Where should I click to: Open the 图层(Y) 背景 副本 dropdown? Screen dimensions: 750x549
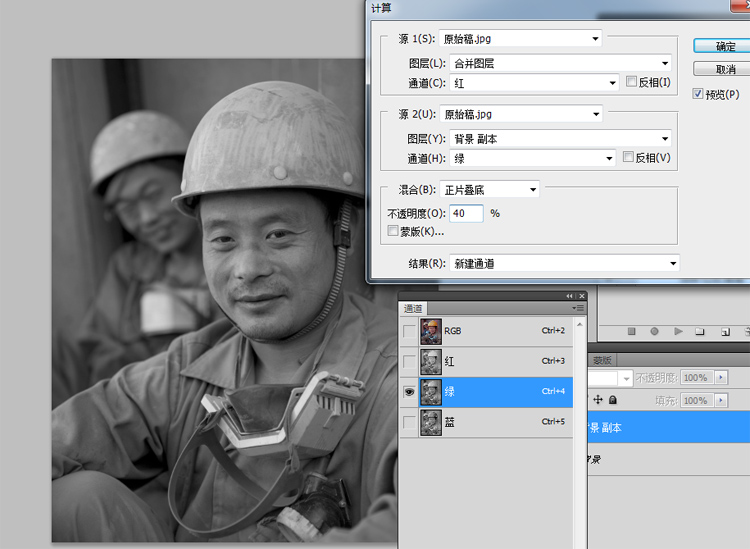(560, 139)
